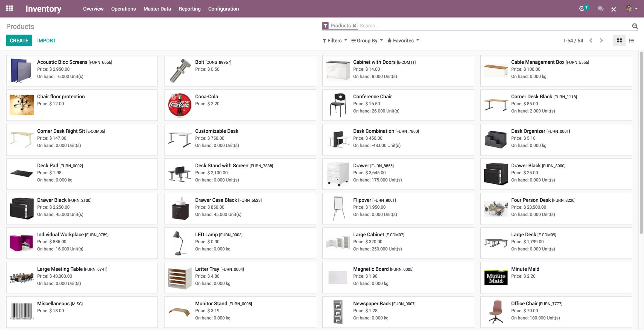Select the Master Data menu

[x=157, y=8]
